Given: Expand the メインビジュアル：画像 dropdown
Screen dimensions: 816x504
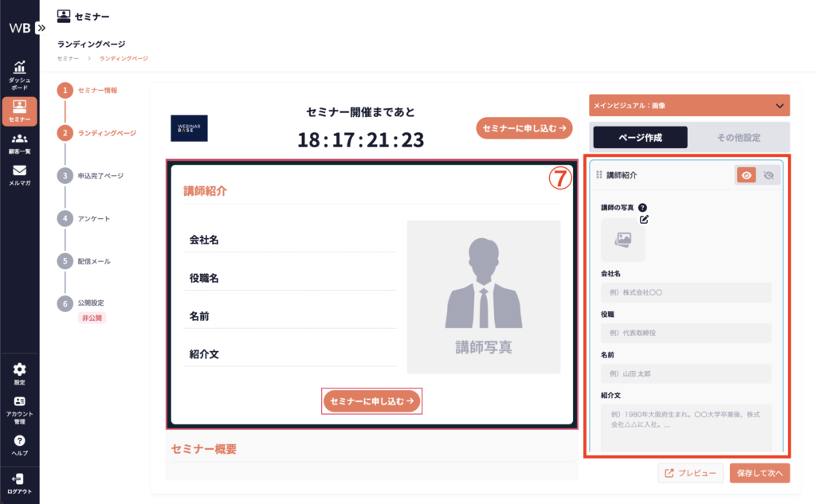Looking at the screenshot, I should (x=779, y=105).
